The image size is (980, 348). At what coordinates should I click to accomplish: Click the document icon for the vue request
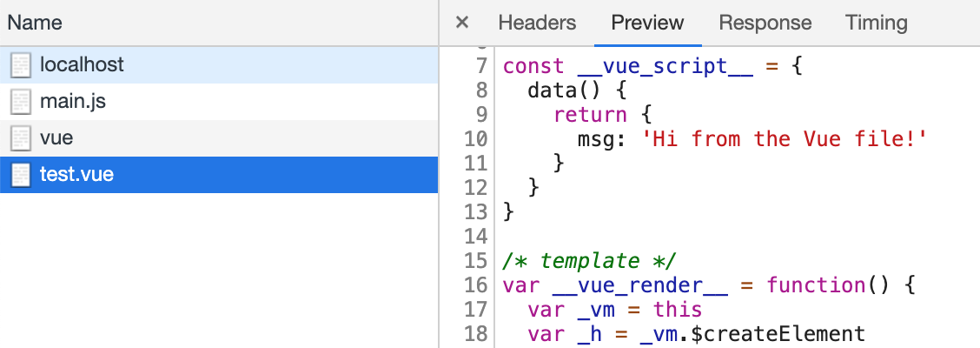[21, 137]
